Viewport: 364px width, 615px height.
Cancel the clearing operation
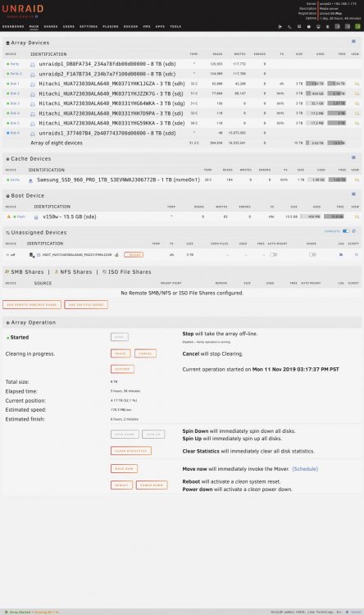pos(145,353)
